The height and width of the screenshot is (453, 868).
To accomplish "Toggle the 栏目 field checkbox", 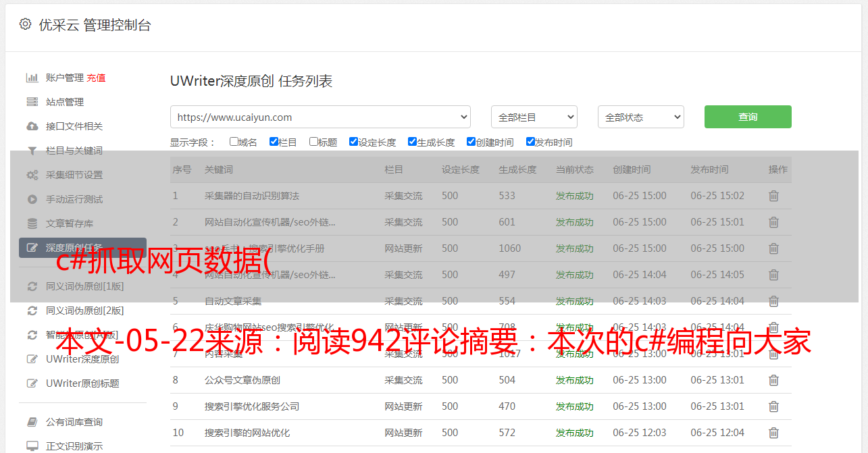I will click(274, 142).
